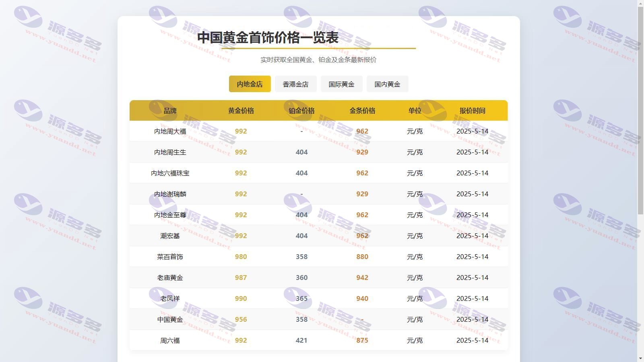Click platinum price 365 for 老凤祥
This screenshot has width=644, height=362.
point(301,298)
